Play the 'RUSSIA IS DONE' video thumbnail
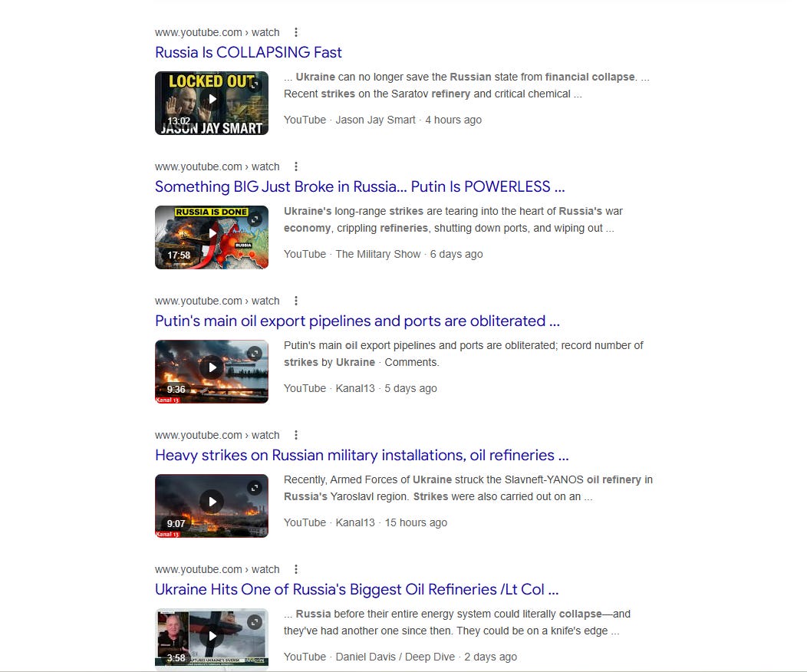This screenshot has height=672, width=807. click(x=212, y=237)
